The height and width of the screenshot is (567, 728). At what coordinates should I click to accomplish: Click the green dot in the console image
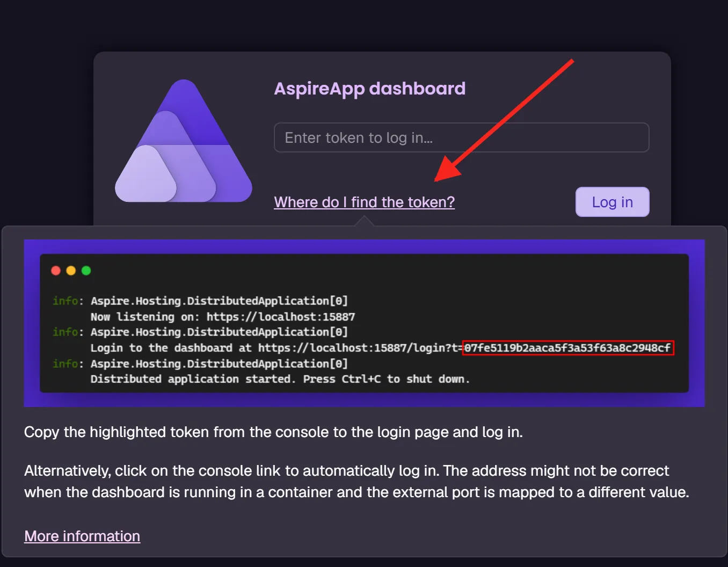click(86, 271)
